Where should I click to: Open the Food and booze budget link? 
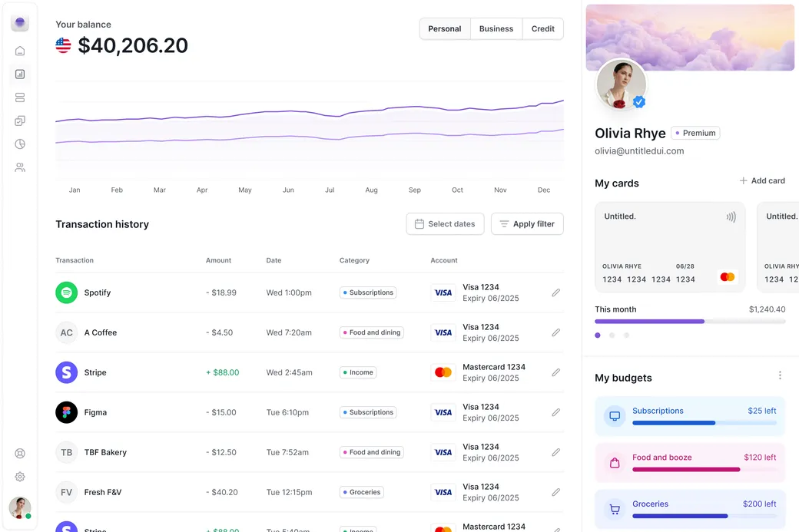pyautogui.click(x=662, y=458)
